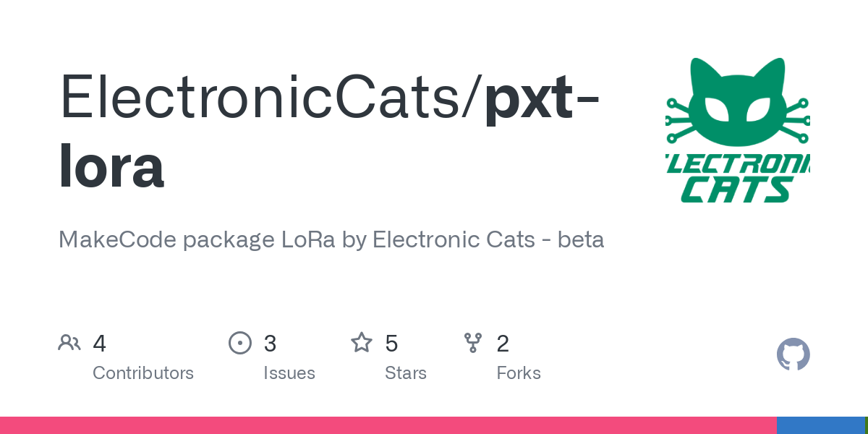Click the green language bar sliver

pos(866,425)
